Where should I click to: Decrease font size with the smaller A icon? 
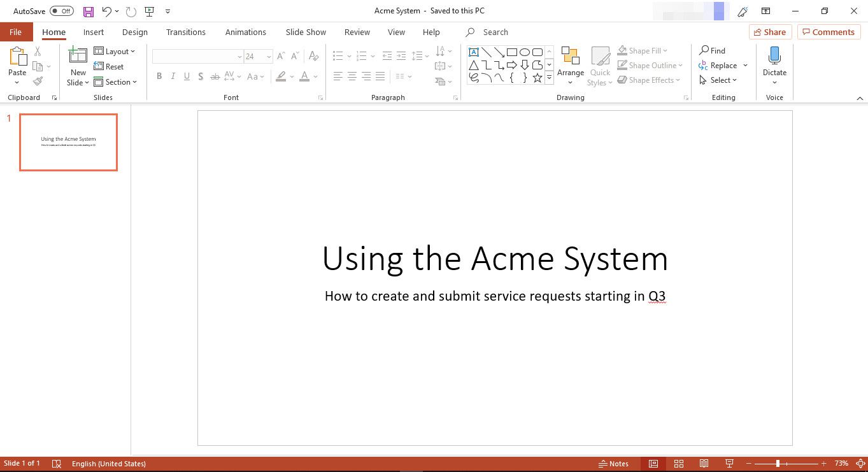[295, 57]
